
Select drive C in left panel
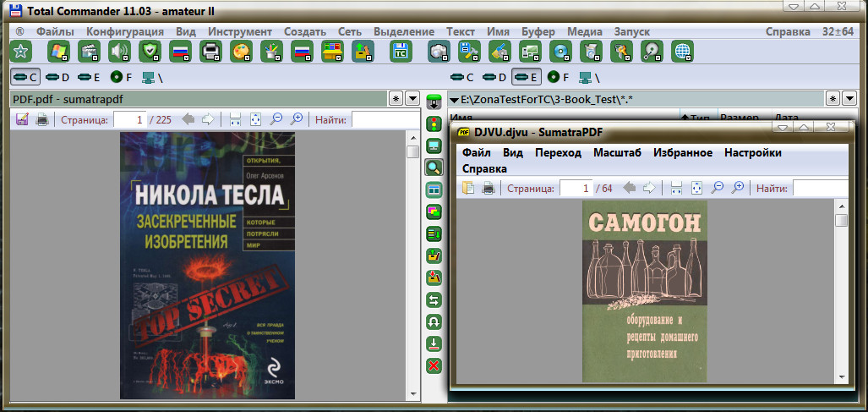pos(25,78)
